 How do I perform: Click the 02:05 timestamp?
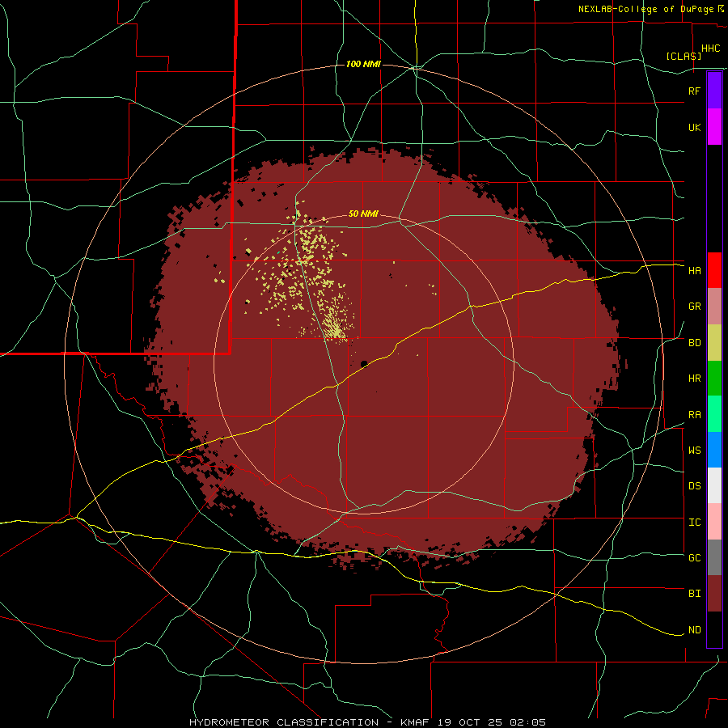[527, 722]
